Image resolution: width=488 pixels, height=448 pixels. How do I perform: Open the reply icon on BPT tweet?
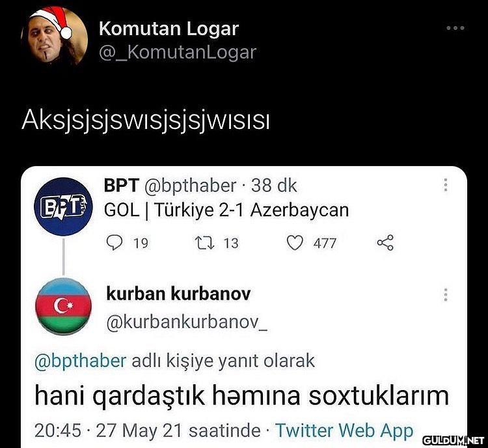click(114, 243)
